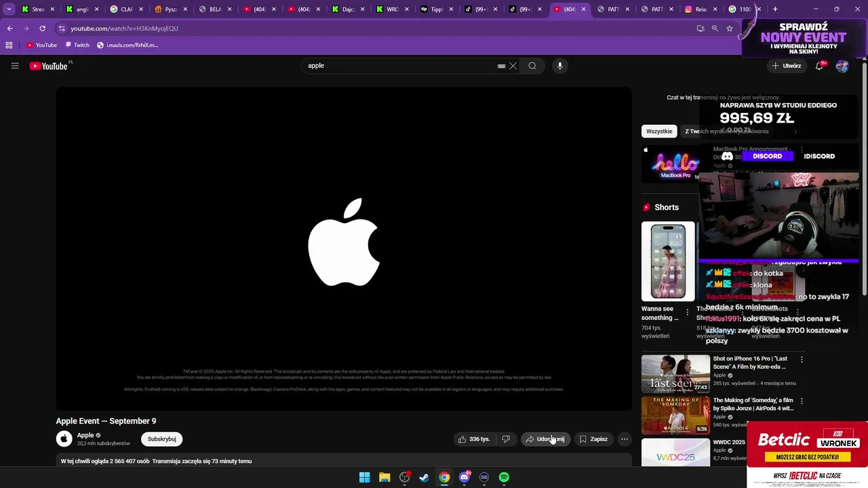
Task: Click the address bar URL field
Action: pyautogui.click(x=380, y=28)
